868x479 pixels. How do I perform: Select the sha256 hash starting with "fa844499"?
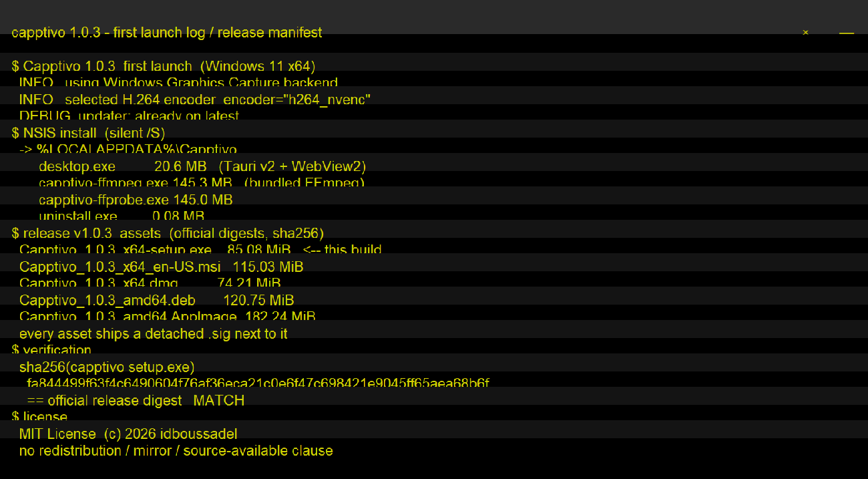(258, 383)
